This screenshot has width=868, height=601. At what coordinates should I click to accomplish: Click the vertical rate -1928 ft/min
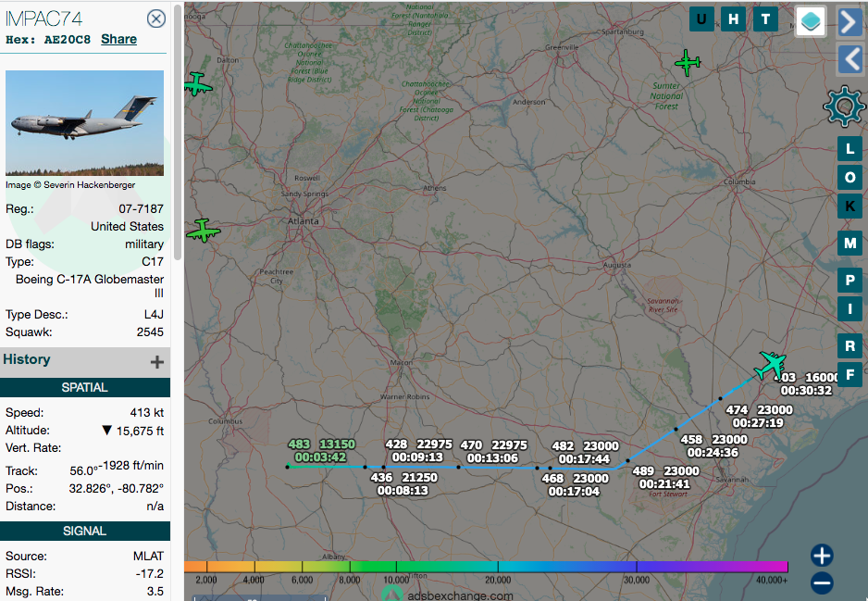pyautogui.click(x=130, y=465)
